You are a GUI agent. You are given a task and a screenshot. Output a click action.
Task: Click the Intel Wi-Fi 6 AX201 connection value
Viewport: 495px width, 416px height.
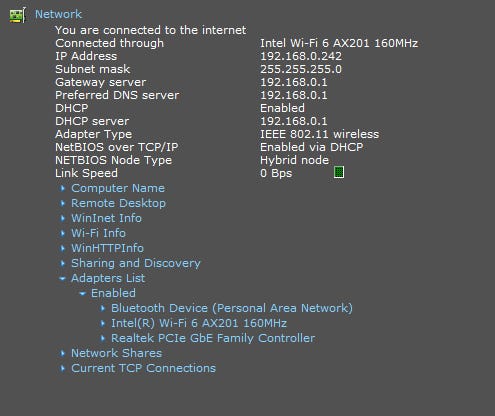pyautogui.click(x=339, y=43)
